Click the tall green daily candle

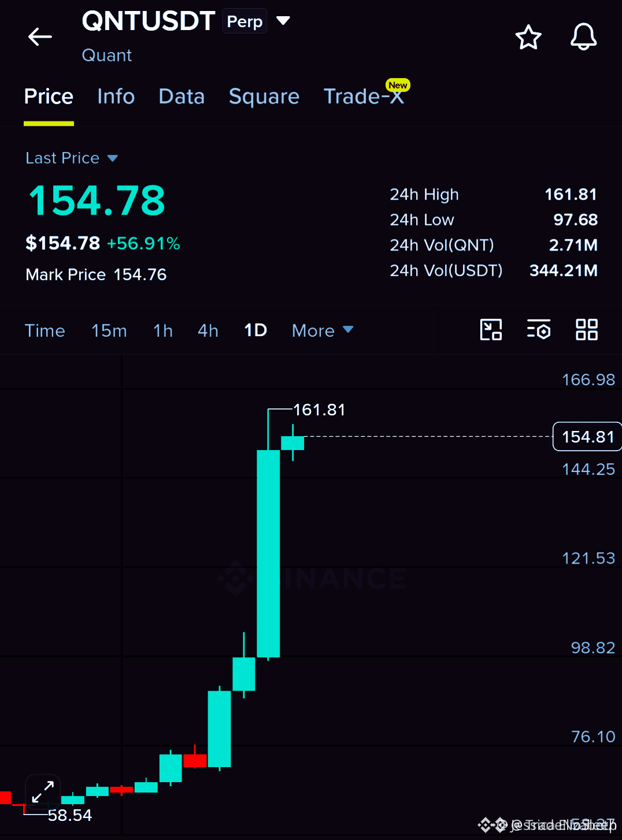[268, 554]
